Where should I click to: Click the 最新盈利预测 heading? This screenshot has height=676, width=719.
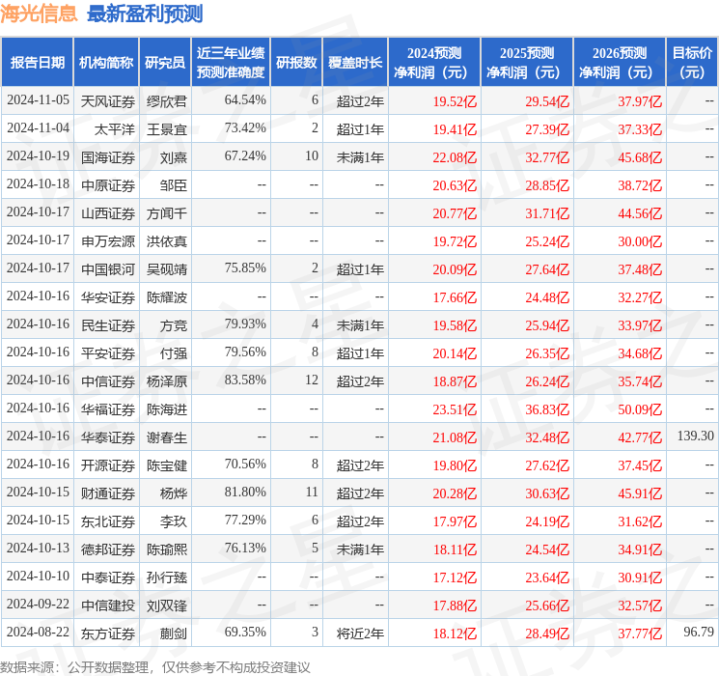(x=145, y=14)
